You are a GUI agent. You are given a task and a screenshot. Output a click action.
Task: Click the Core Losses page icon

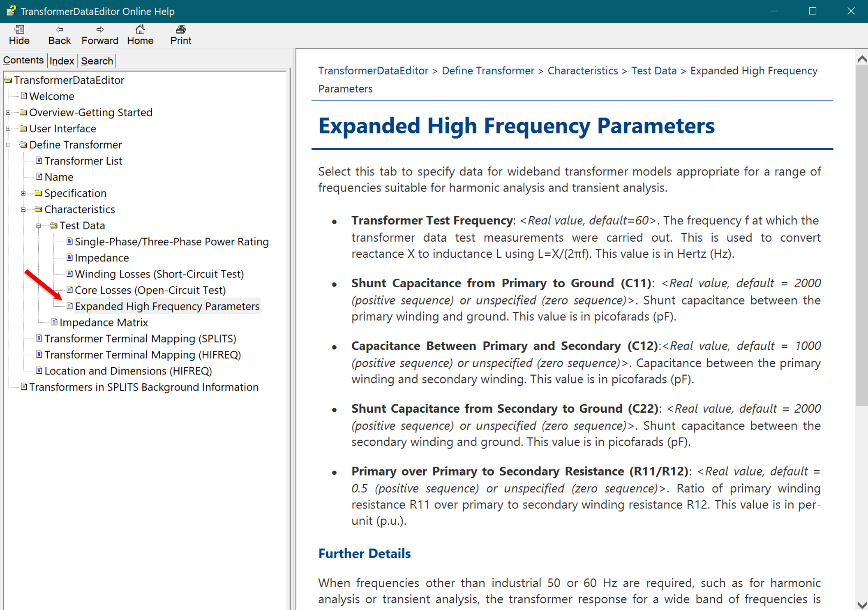pos(69,290)
